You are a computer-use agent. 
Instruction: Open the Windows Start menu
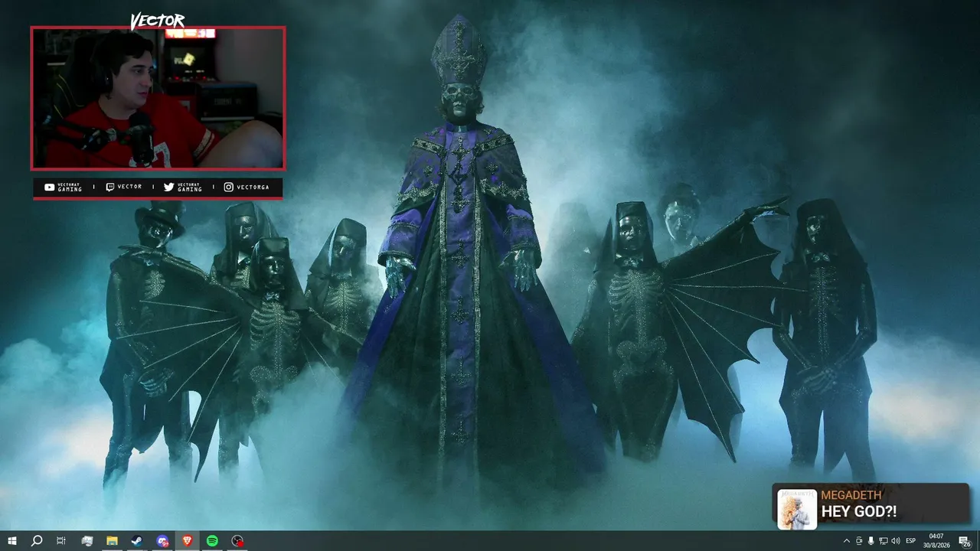(11, 541)
